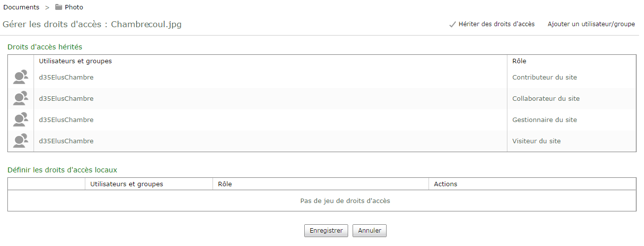Click the group icon beside Collaborateur du site
This screenshot has width=644, height=246.
(x=20, y=99)
